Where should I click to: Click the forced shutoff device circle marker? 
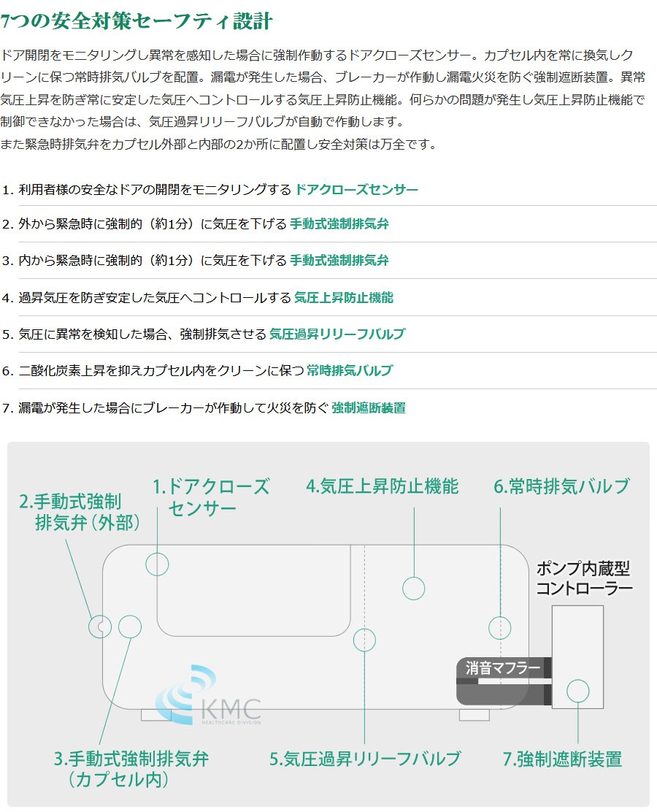577,692
